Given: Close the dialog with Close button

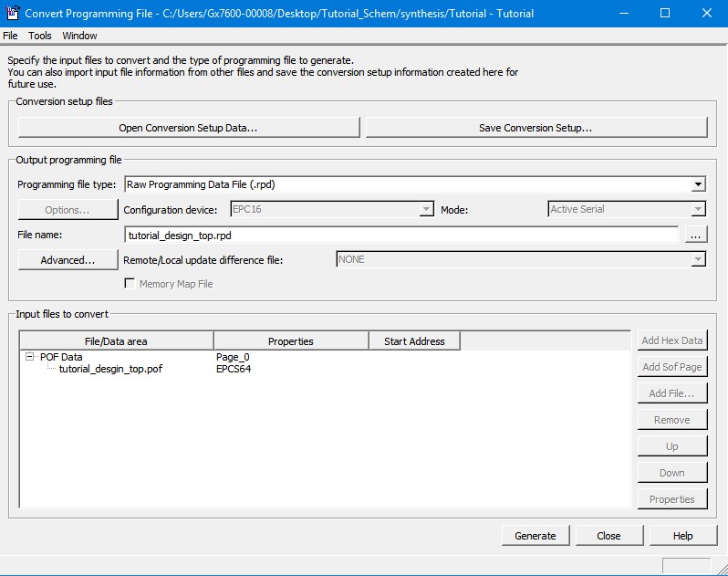Looking at the screenshot, I should click(x=609, y=536).
